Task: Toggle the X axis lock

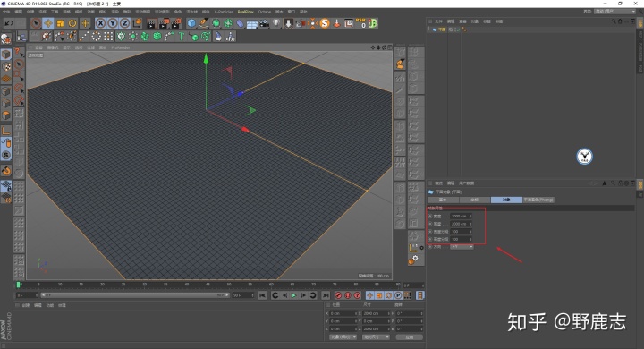Action: tap(100, 23)
